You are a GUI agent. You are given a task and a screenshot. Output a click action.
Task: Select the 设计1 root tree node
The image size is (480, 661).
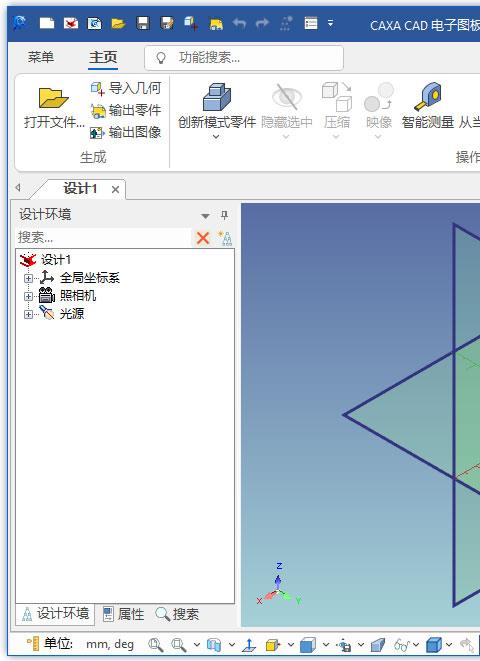pos(56,259)
